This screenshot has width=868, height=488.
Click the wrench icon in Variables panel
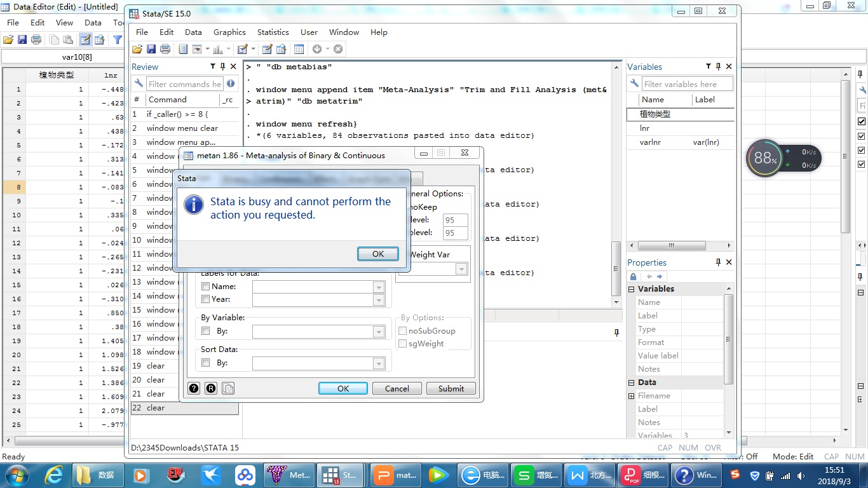click(x=634, y=84)
